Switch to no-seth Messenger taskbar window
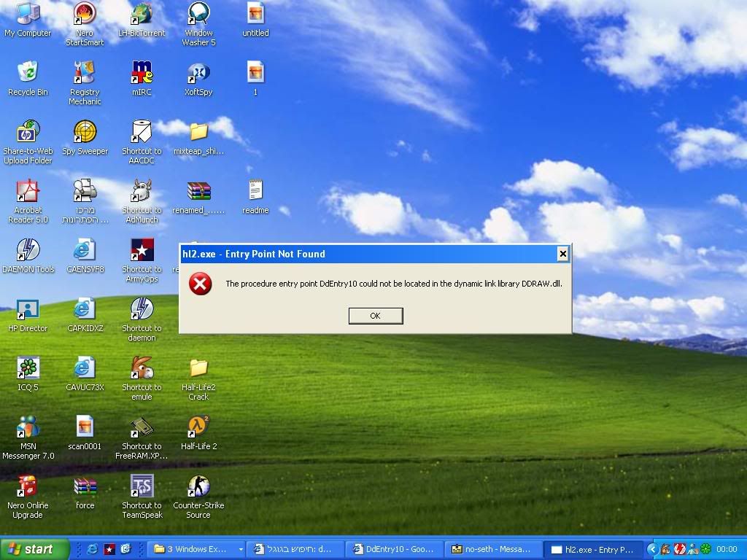This screenshot has height=560, width=747. 493,550
